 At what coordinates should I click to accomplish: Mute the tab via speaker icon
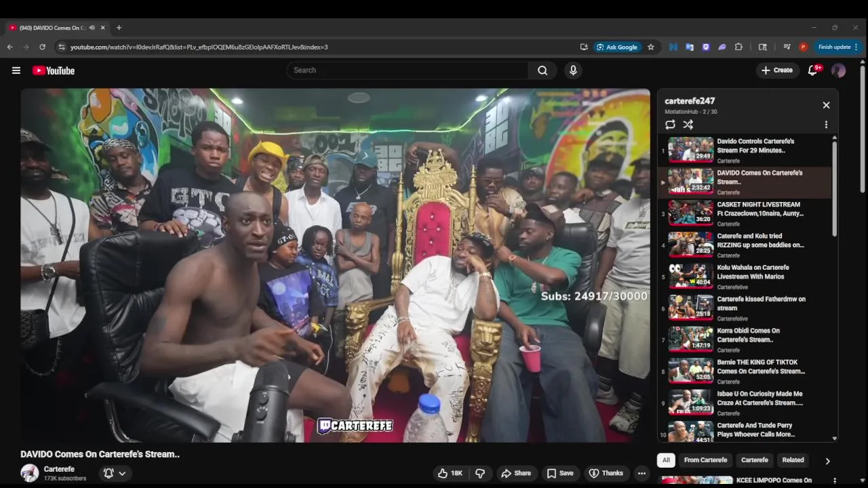click(x=92, y=28)
